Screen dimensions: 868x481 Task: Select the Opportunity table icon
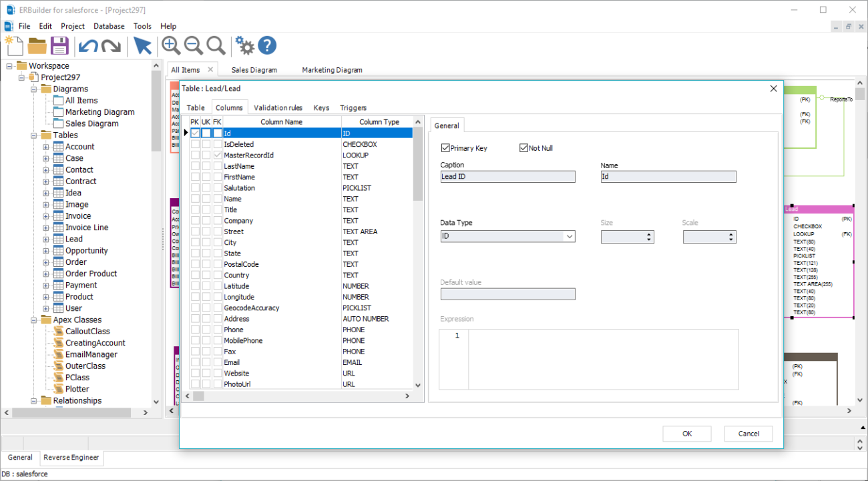tap(58, 251)
